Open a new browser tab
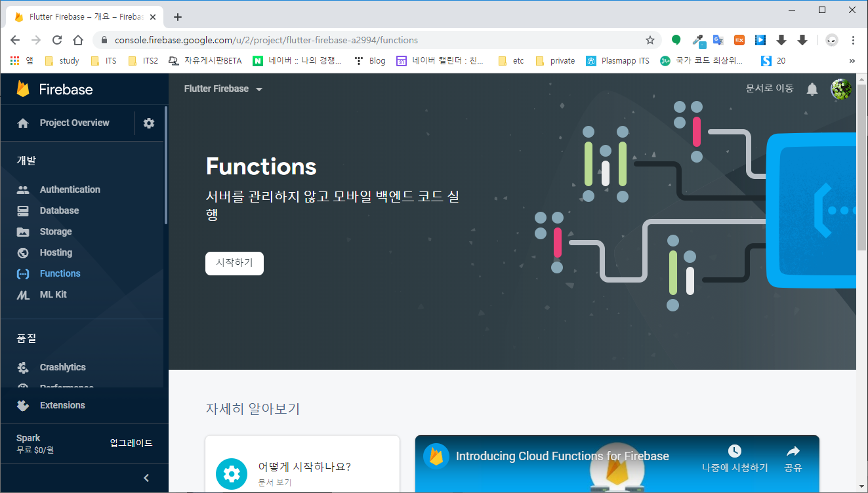Viewport: 868px width, 493px height. pos(177,17)
